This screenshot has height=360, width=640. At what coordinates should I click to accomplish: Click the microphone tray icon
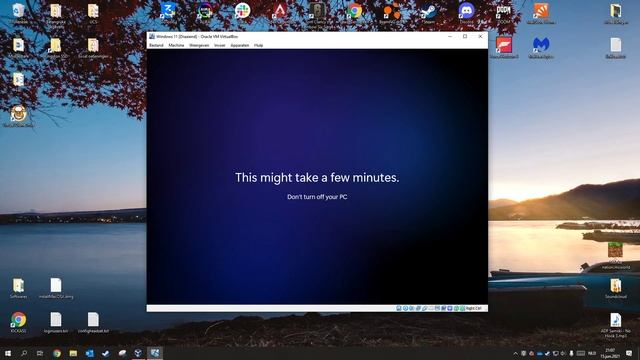571,353
